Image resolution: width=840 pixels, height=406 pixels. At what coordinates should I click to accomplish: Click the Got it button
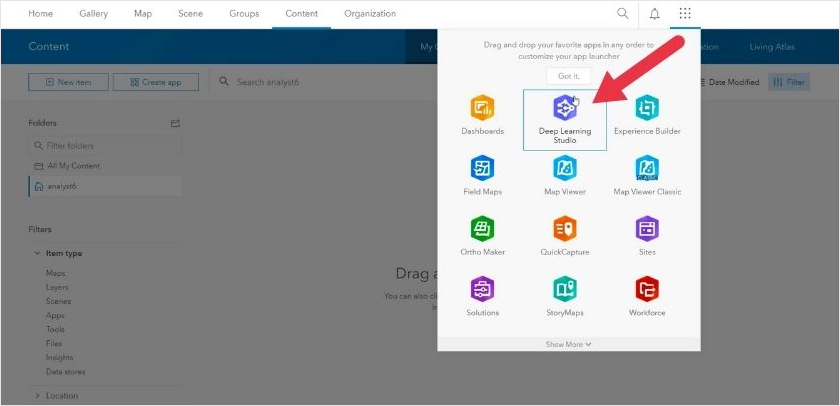[568, 76]
